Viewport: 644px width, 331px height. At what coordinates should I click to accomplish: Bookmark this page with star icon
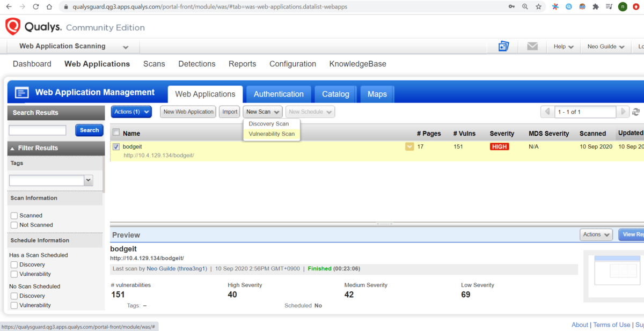(x=538, y=7)
